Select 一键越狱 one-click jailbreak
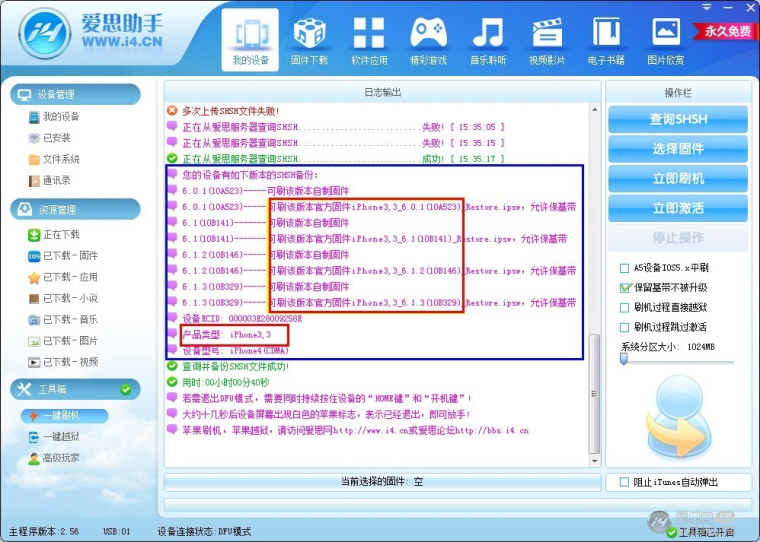Image resolution: width=760 pixels, height=542 pixels. click(54, 437)
